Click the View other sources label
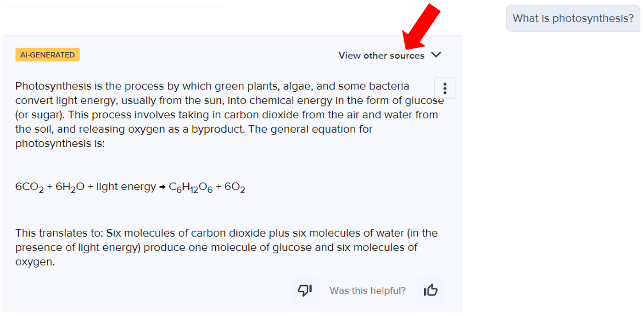This screenshot has width=644, height=316. point(381,55)
